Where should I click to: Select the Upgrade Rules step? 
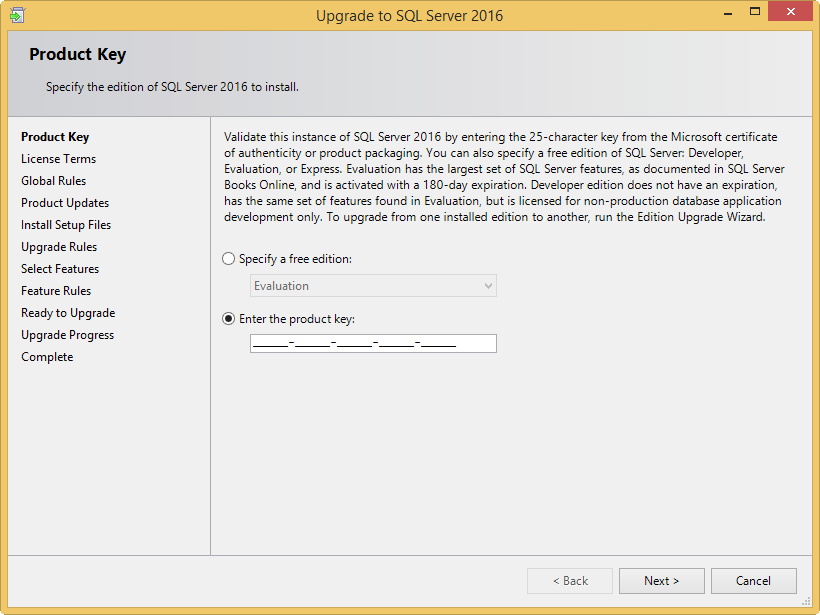coord(59,247)
